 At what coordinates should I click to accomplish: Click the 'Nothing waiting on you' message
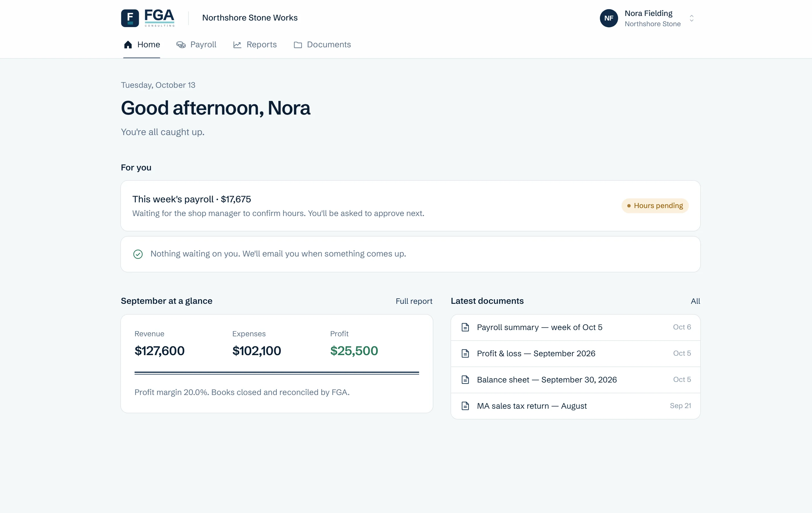(278, 254)
